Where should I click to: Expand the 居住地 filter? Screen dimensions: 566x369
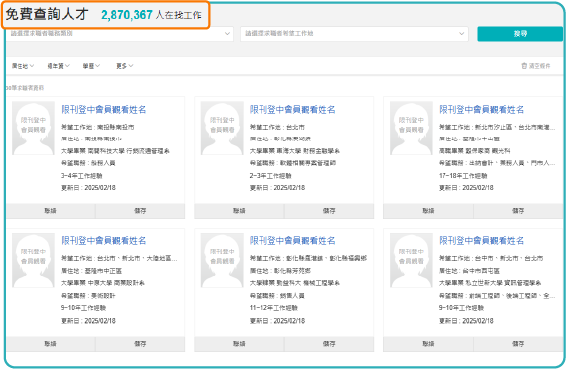23,66
